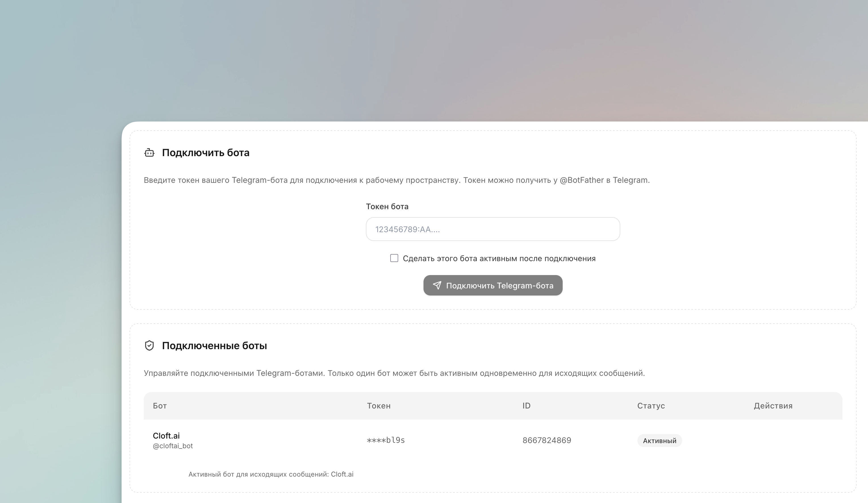Screen dimensions: 868x503
Task: Click the robot icon beside Подключить бота
Action: point(149,152)
